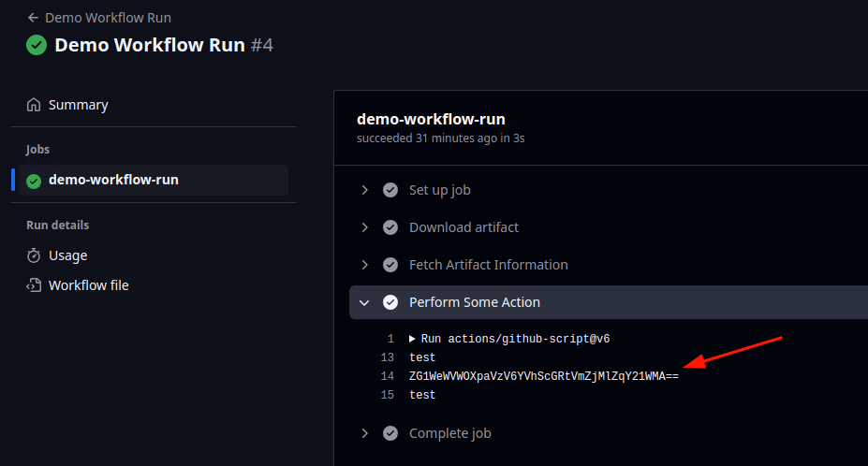Click the check icon for Set up job
The image size is (868, 466).
coord(390,190)
